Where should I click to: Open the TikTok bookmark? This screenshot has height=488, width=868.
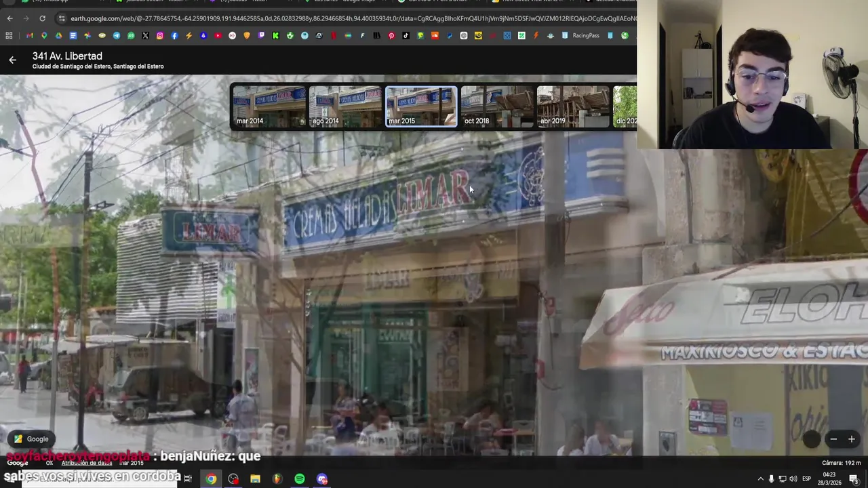coord(406,35)
